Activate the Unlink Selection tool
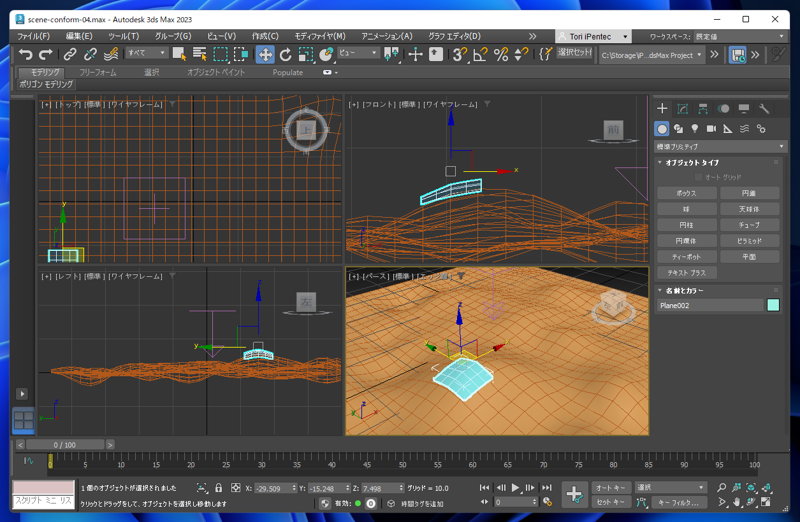800x522 pixels. [x=90, y=54]
